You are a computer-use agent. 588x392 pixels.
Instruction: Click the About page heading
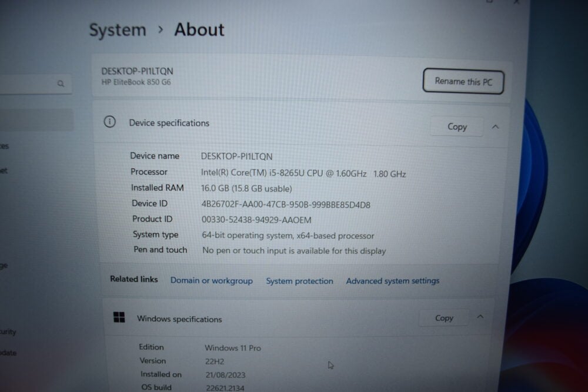coord(199,29)
